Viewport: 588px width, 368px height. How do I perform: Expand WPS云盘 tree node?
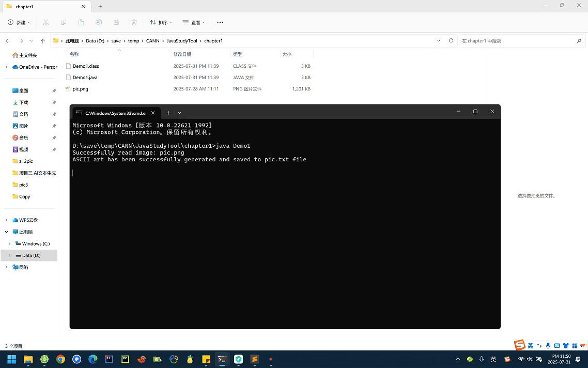click(6, 220)
